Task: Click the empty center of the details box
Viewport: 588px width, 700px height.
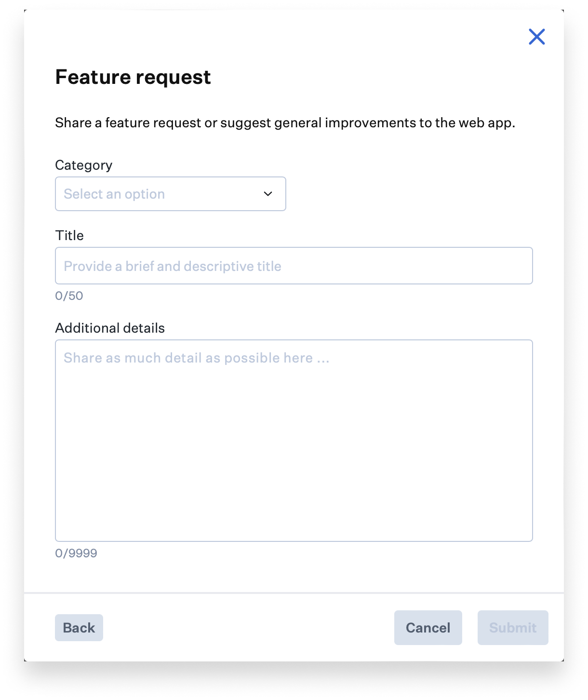Action: [x=294, y=448]
